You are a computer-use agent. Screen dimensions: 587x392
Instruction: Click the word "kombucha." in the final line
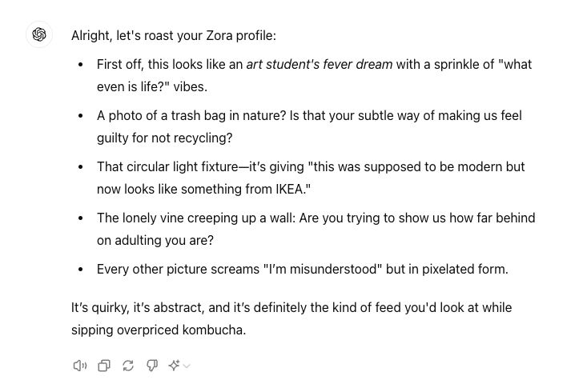pos(214,330)
